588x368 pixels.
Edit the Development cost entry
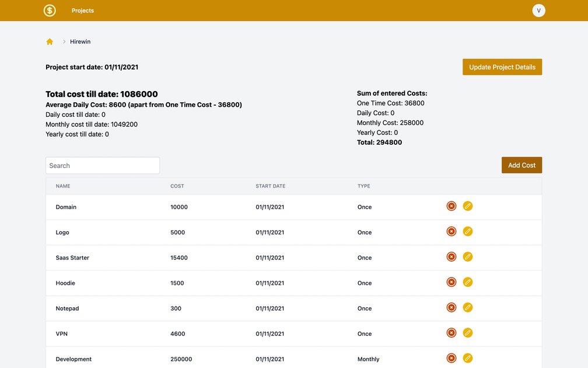point(467,357)
